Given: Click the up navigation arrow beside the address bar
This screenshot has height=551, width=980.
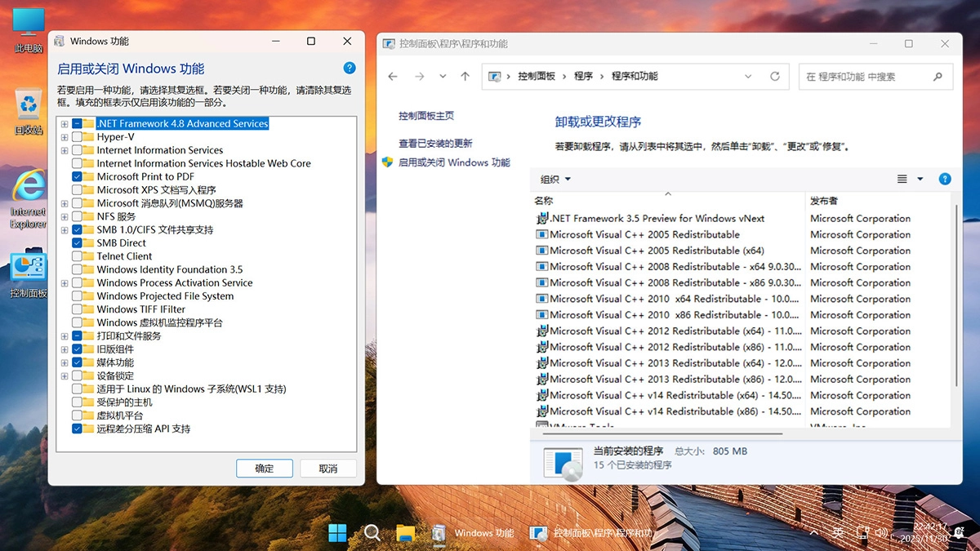Looking at the screenshot, I should click(465, 76).
